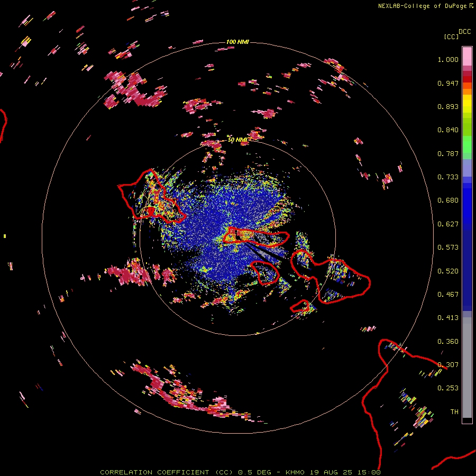Click the [CC] units label

(451, 36)
